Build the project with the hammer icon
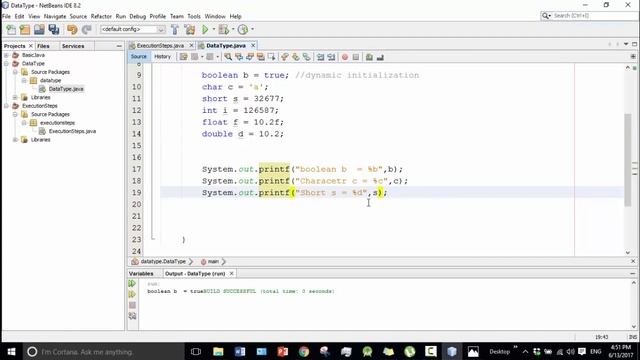This screenshot has height=360, width=640. point(175,29)
